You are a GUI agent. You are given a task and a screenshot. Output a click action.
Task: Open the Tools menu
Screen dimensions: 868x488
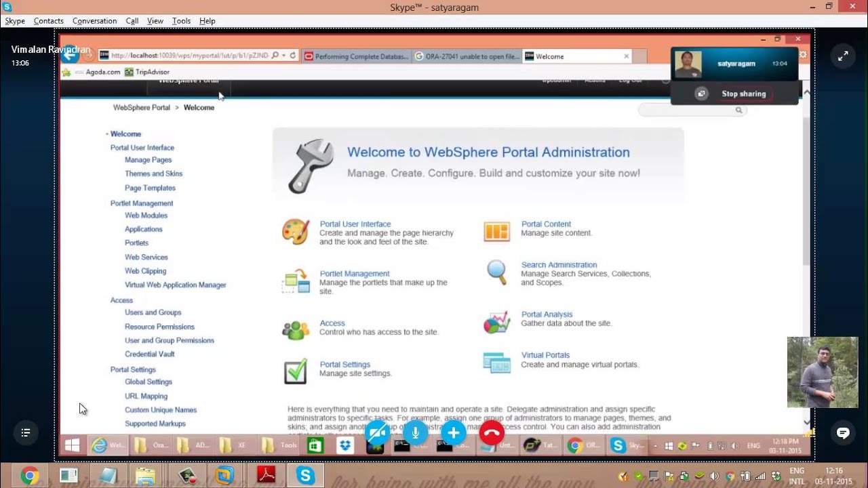[182, 21]
